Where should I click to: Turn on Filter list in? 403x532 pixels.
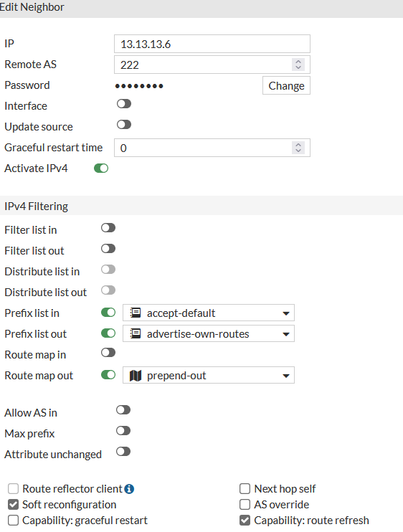(108, 228)
